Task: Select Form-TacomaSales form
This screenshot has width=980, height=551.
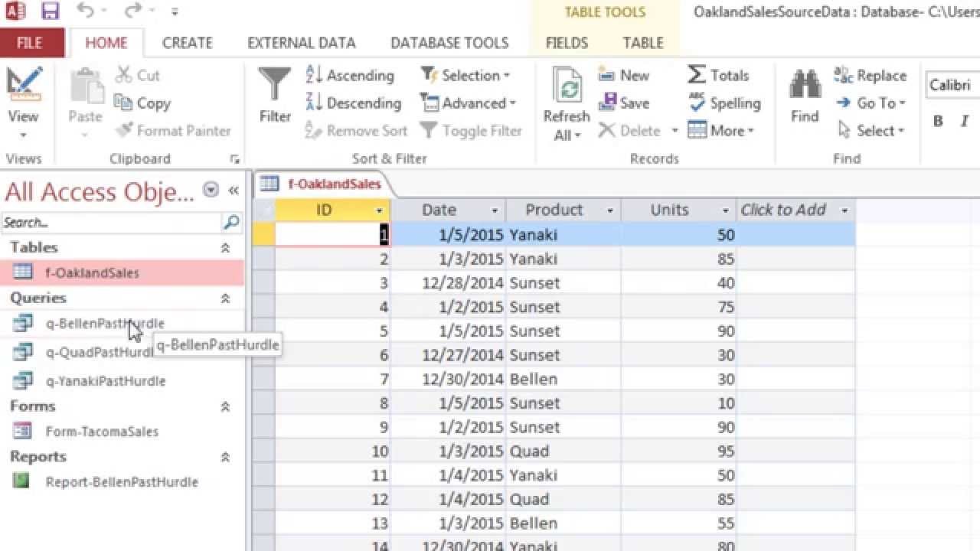Action: [x=122, y=432]
